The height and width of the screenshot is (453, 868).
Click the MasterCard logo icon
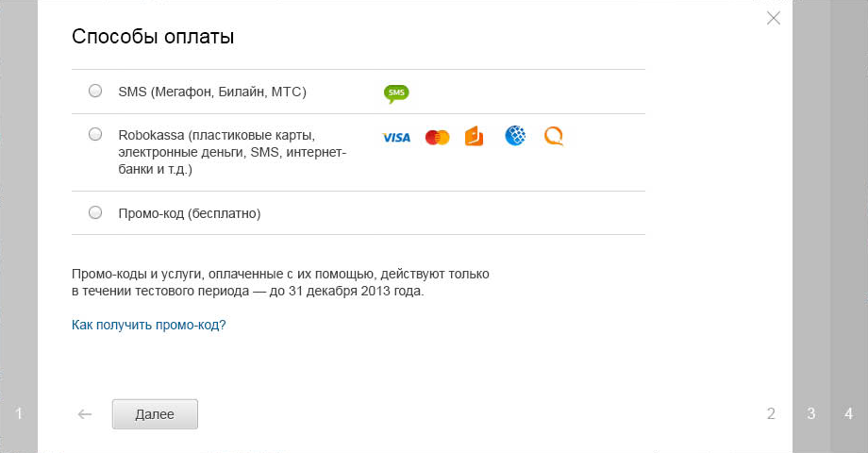click(x=438, y=138)
